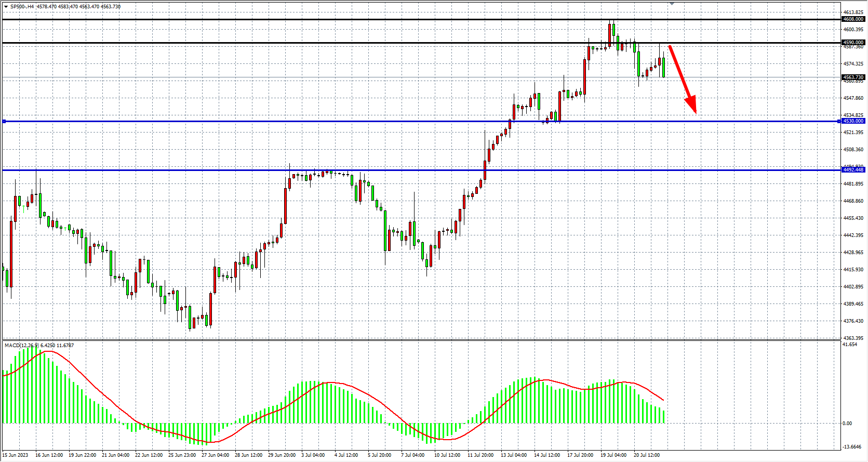Screen dimensions: 868x462
Task: Click the 15 Jun 2023 date label
Action: (16, 455)
